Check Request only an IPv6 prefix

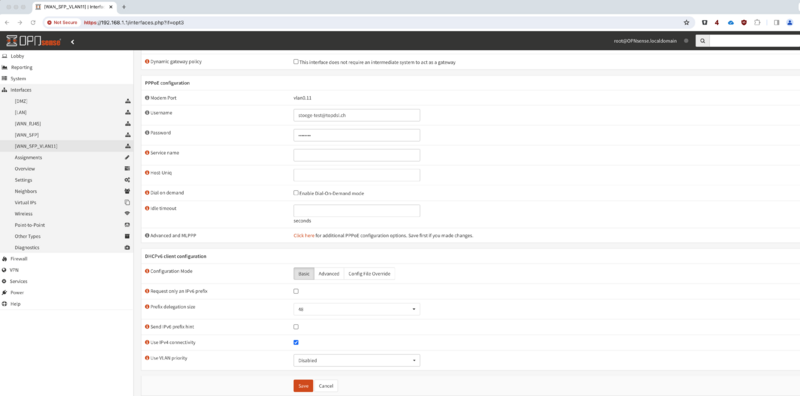coord(296,291)
